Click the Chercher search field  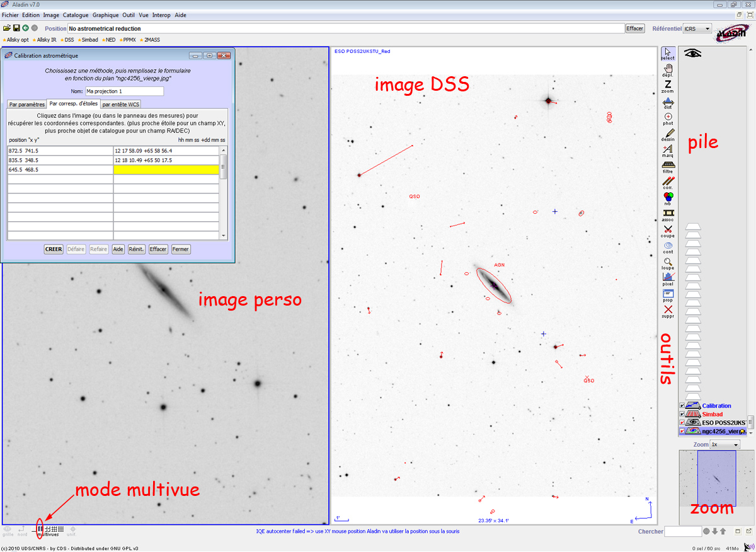tap(683, 532)
